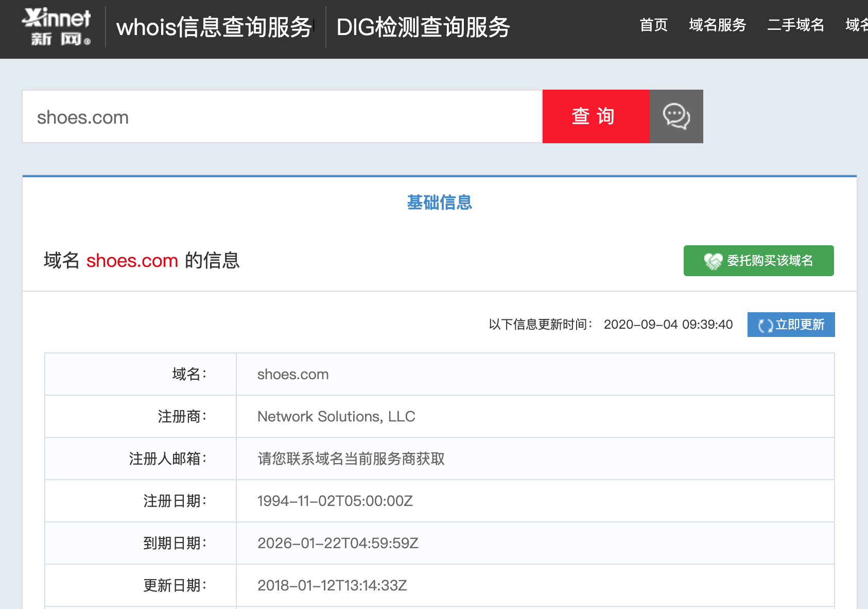Click the red shoes.com domain link
This screenshot has width=868, height=609.
pyautogui.click(x=132, y=261)
